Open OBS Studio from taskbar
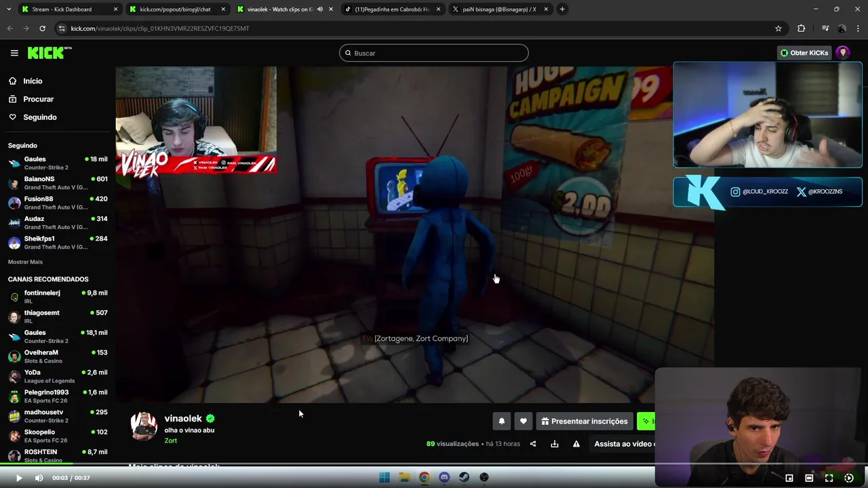The width and height of the screenshot is (868, 488). [484, 478]
